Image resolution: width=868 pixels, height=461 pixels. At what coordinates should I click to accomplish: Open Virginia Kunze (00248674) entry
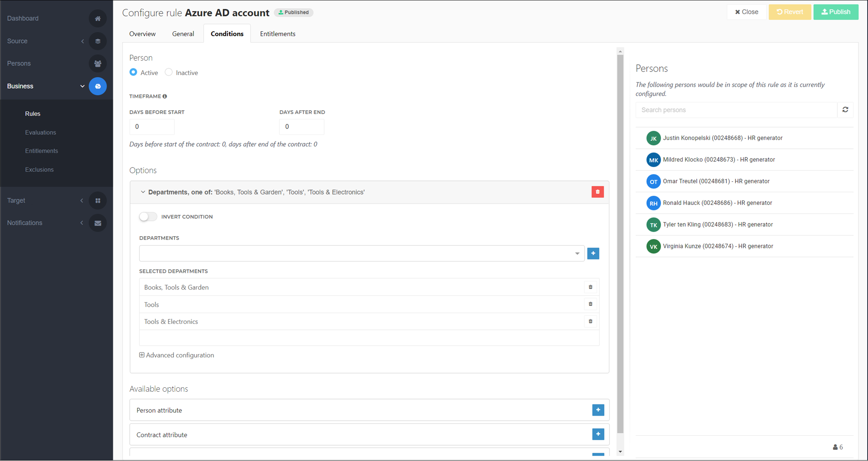pyautogui.click(x=744, y=247)
